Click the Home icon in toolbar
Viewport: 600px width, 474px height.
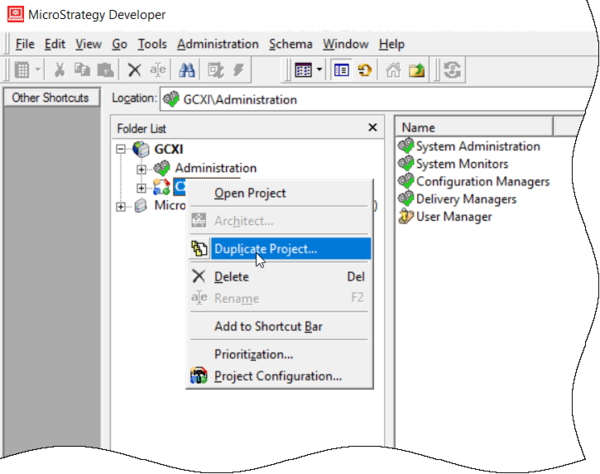[x=394, y=71]
